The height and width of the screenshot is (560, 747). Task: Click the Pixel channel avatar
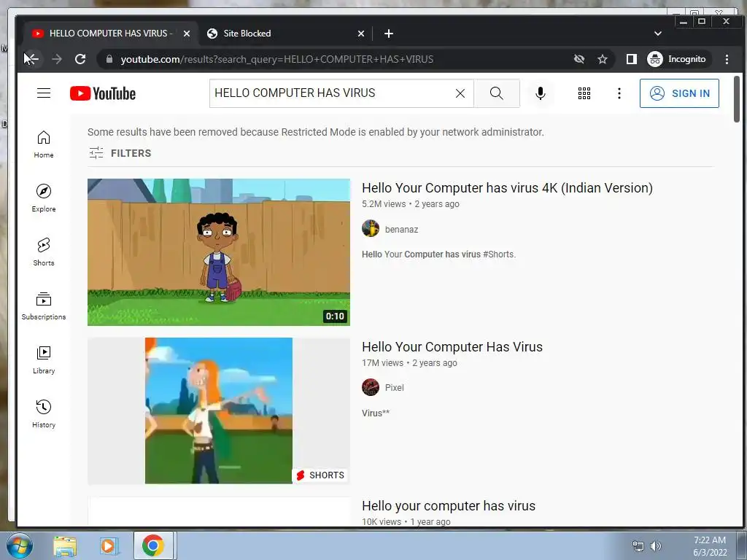(x=371, y=387)
